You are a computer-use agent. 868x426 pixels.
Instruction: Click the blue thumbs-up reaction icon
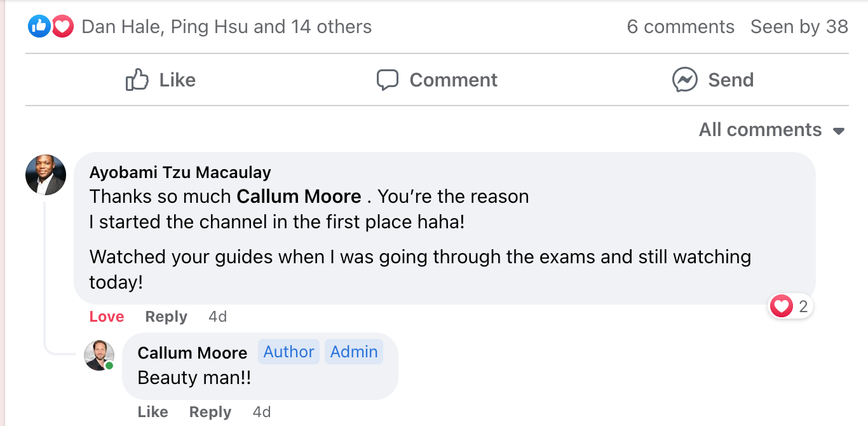(39, 26)
